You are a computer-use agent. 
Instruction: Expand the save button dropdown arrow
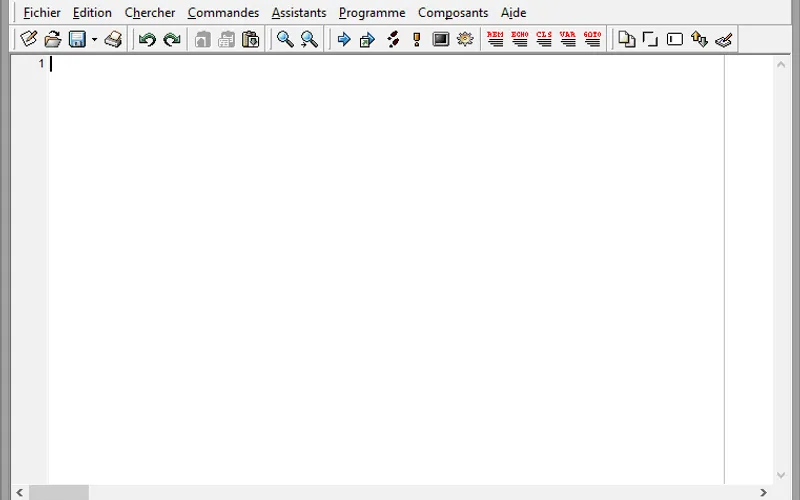[94, 40]
